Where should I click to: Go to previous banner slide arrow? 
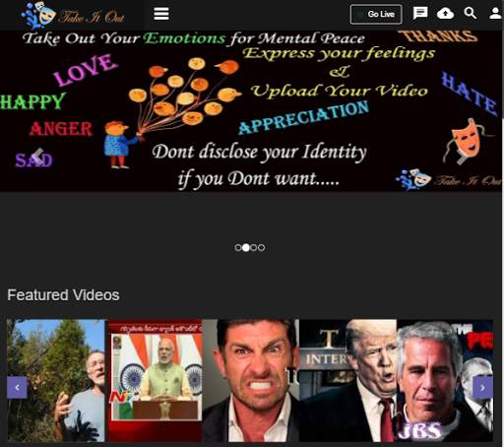pos(37,158)
